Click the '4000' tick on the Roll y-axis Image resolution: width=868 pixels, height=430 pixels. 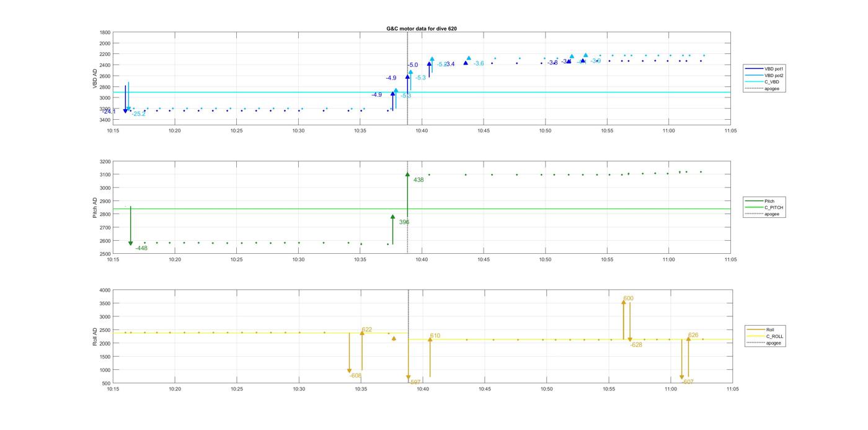pos(105,290)
